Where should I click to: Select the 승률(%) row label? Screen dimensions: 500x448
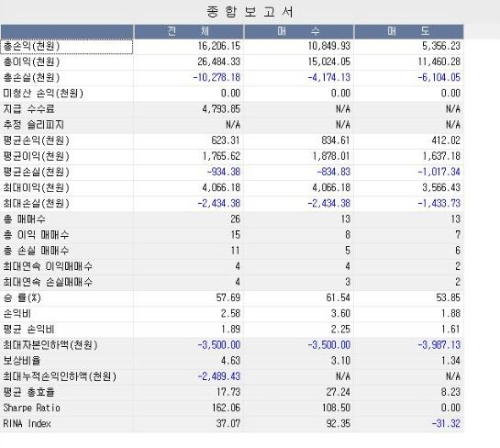[x=22, y=297]
